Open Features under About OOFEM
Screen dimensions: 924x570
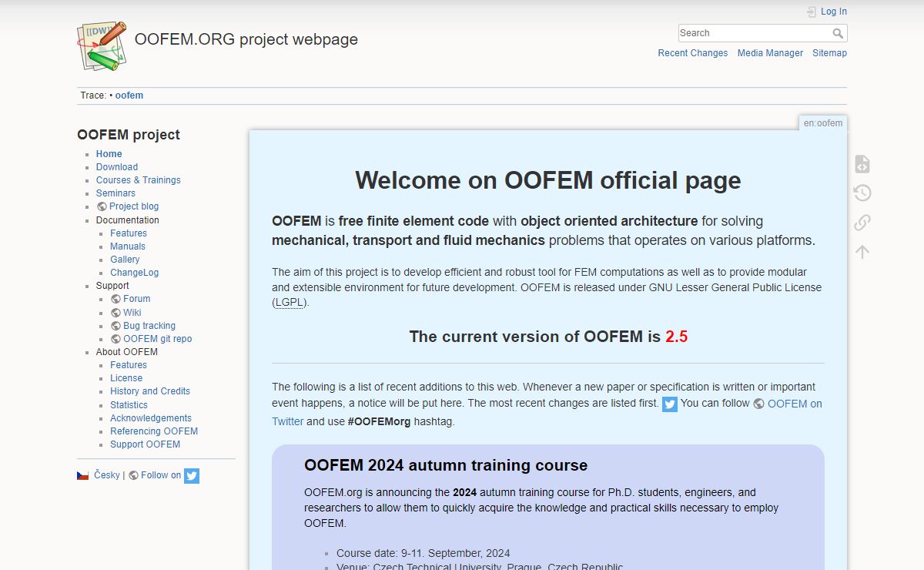129,365
